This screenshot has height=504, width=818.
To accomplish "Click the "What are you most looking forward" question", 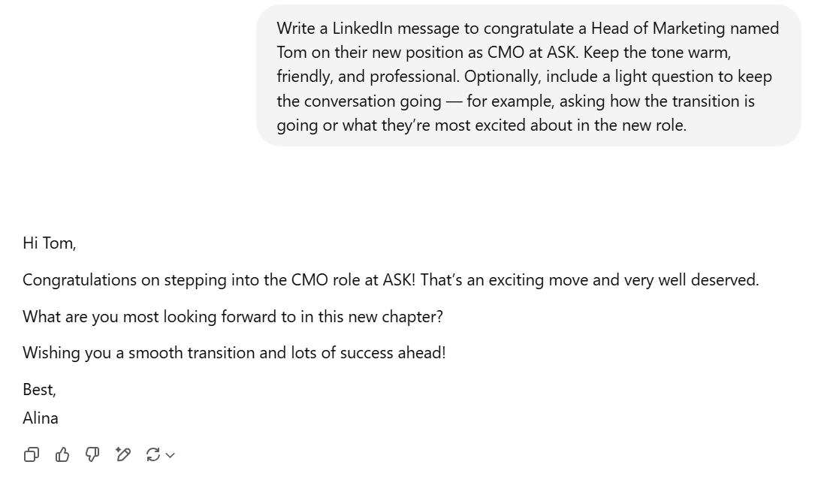I will (x=233, y=317).
